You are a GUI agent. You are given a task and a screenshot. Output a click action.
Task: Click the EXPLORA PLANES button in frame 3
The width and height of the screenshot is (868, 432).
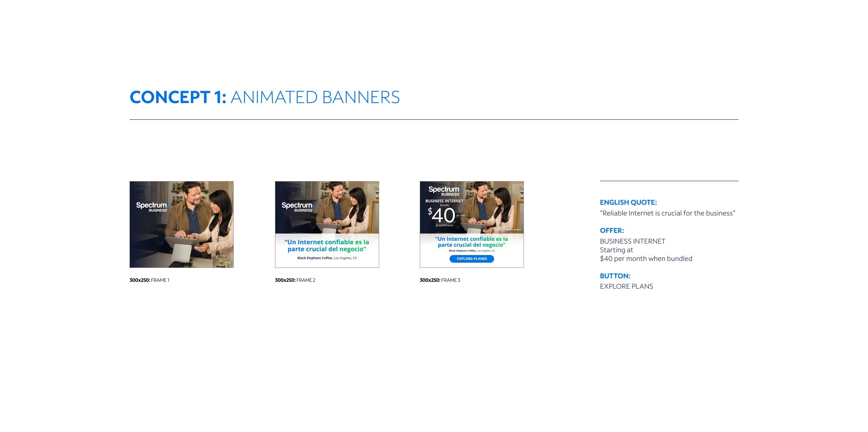tap(471, 259)
